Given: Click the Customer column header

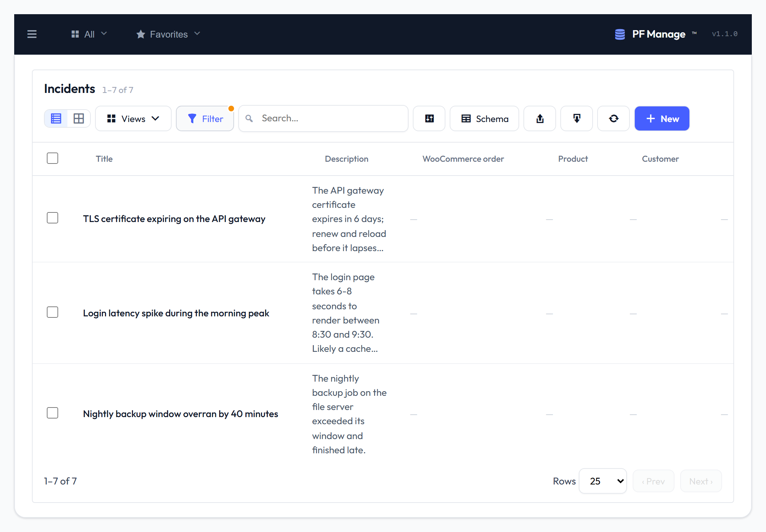Looking at the screenshot, I should [x=660, y=159].
